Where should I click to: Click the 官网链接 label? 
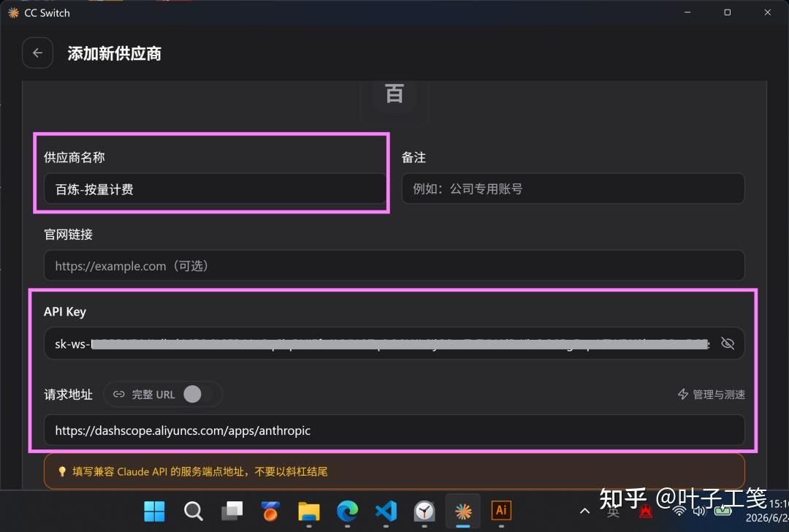68,234
